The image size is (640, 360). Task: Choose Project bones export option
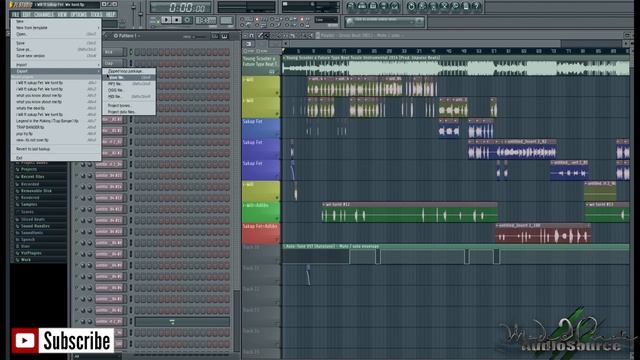coord(129,105)
